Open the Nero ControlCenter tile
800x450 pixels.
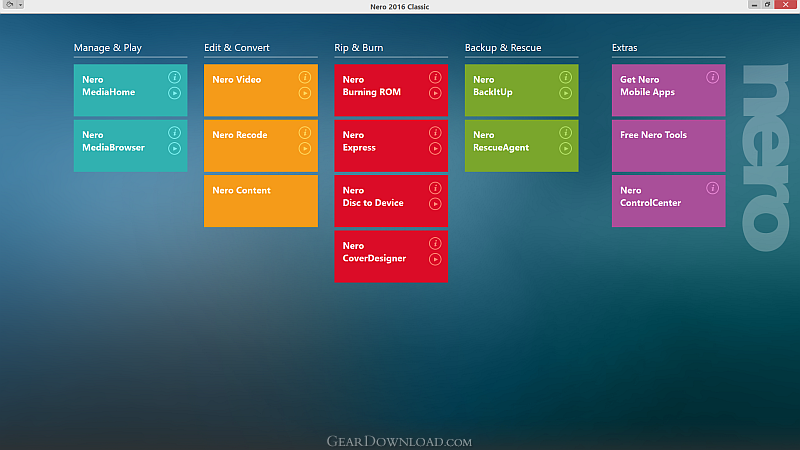(x=668, y=201)
